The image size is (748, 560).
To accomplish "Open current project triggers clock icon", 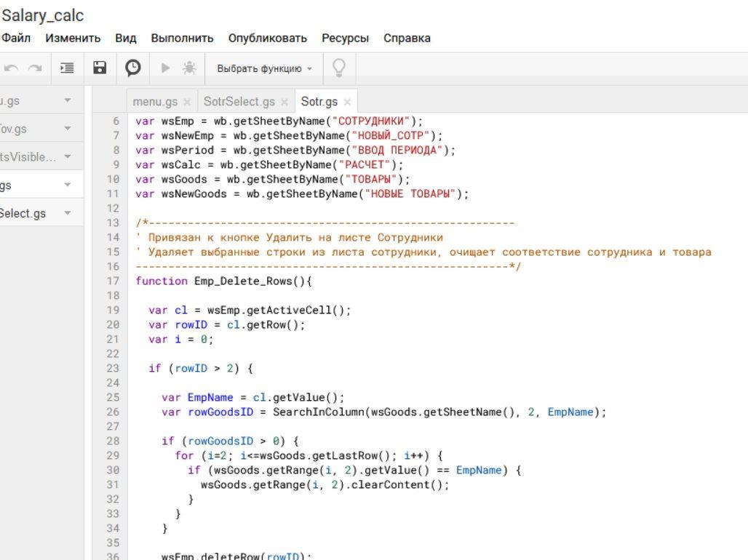I will [x=132, y=68].
